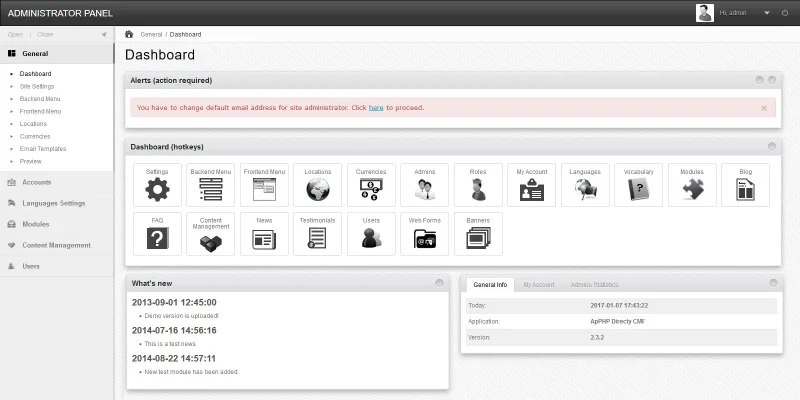Collapse the What's new panel
800x400 pixels.
(x=439, y=283)
